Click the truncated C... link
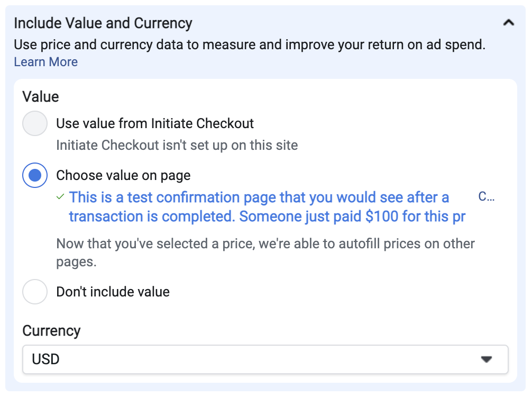Image resolution: width=532 pixels, height=396 pixels. (x=486, y=196)
